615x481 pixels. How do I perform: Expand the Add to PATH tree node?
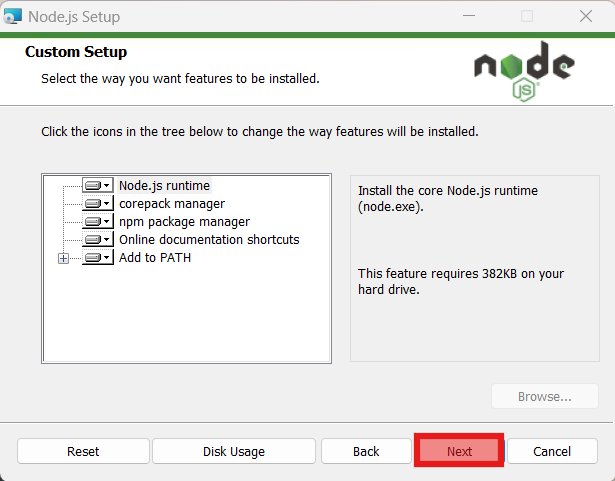pos(63,258)
